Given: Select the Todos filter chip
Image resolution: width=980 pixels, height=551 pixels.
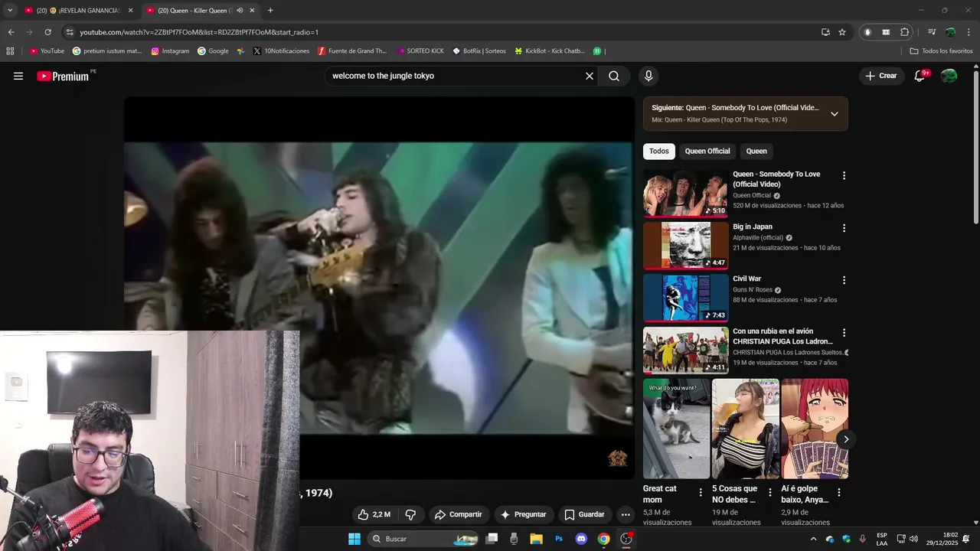Looking at the screenshot, I should (659, 151).
